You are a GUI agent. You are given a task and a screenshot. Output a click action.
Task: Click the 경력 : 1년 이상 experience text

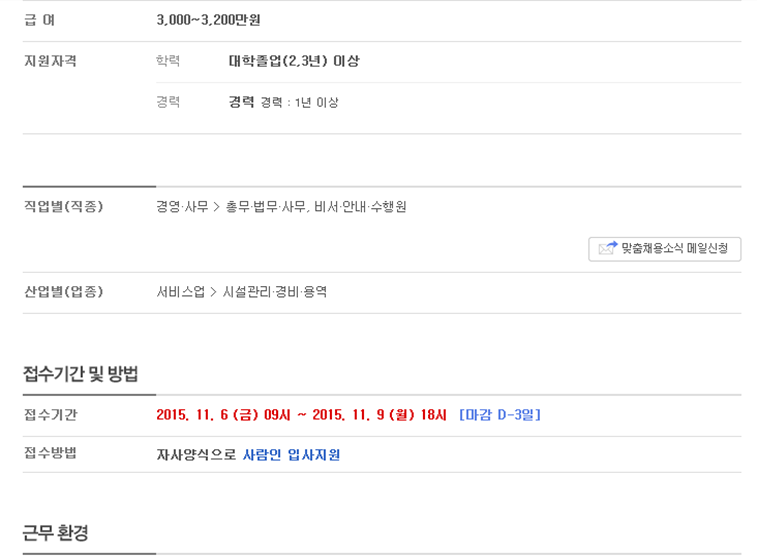(299, 102)
